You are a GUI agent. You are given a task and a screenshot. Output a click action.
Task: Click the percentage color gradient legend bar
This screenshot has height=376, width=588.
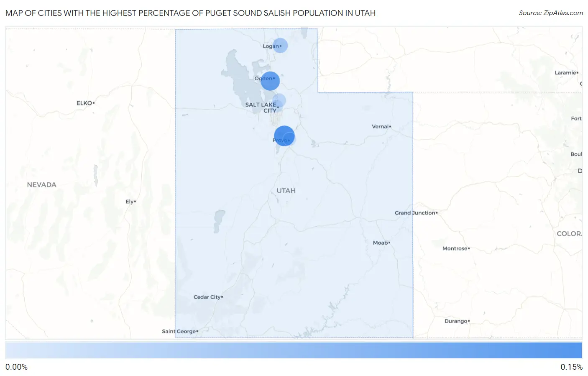point(294,350)
